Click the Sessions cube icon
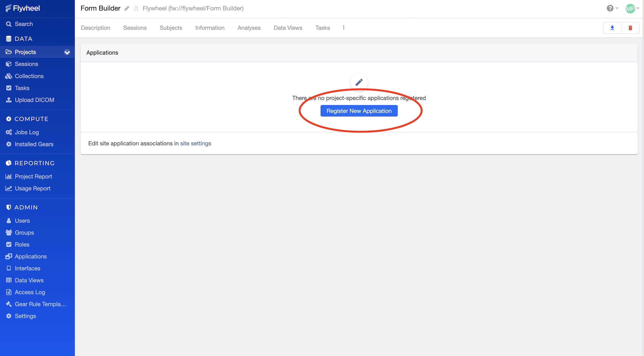 9,64
